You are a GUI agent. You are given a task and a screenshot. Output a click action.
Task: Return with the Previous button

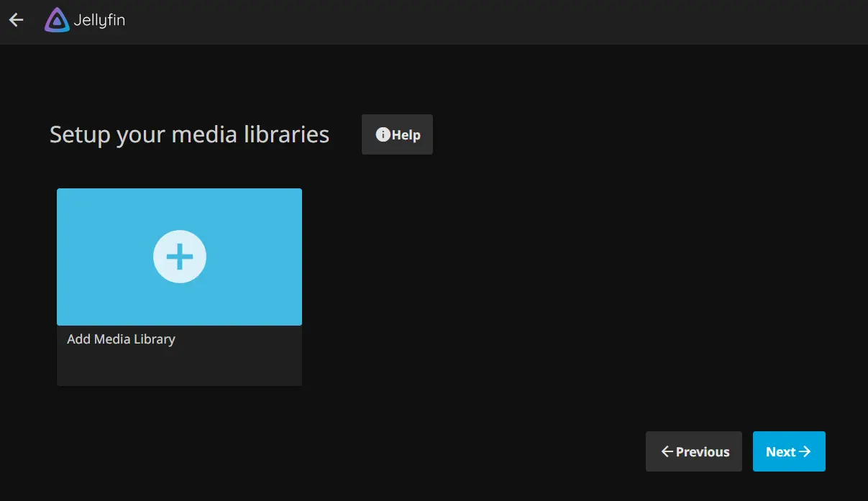pyautogui.click(x=694, y=451)
